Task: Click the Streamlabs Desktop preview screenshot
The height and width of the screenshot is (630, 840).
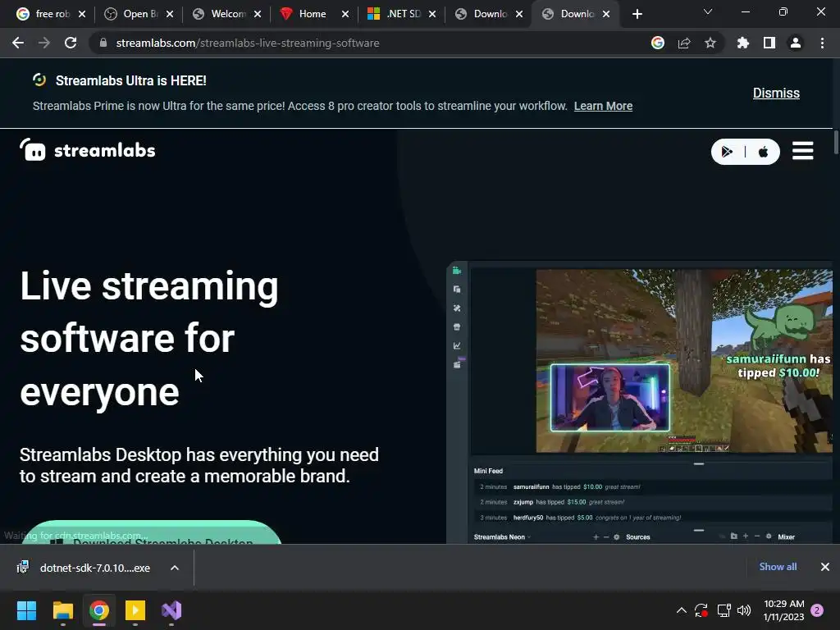Action: click(640, 402)
